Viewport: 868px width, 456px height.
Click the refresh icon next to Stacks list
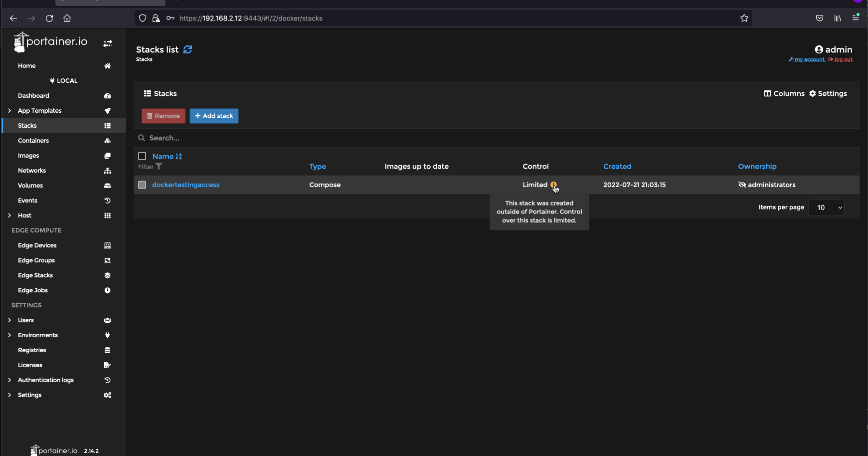187,49
